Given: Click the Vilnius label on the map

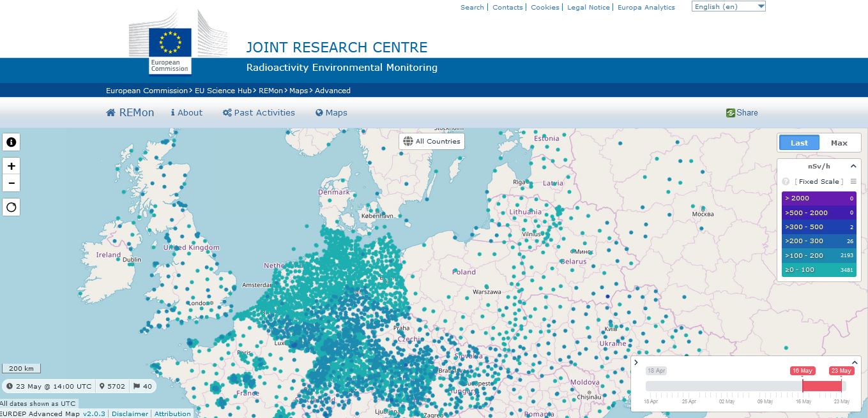Looking at the screenshot, I should click(x=531, y=234).
